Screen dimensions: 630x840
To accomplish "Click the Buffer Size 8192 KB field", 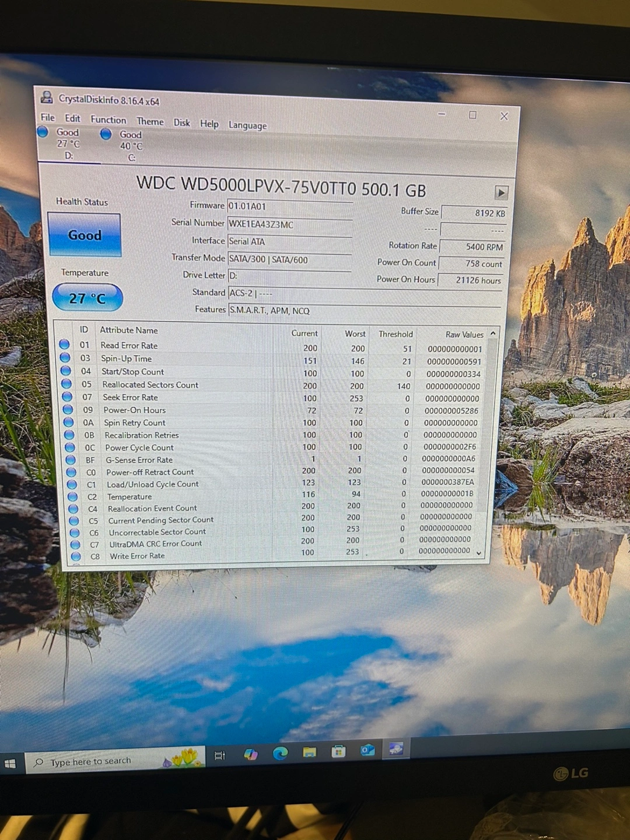I will click(474, 213).
